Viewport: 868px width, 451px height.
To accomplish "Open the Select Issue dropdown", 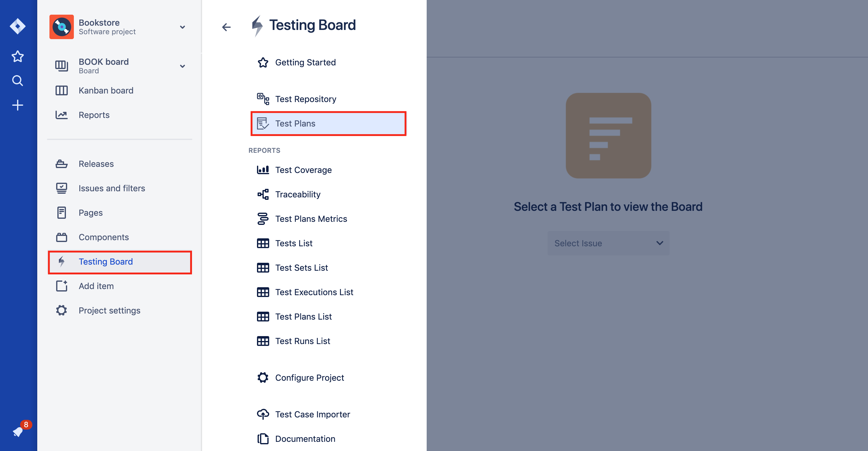I will click(608, 243).
